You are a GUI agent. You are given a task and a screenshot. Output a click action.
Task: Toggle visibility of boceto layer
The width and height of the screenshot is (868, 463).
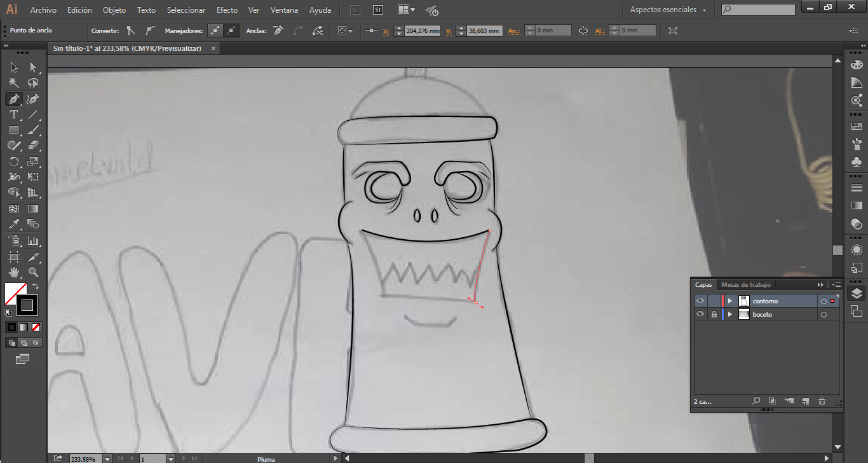[700, 314]
